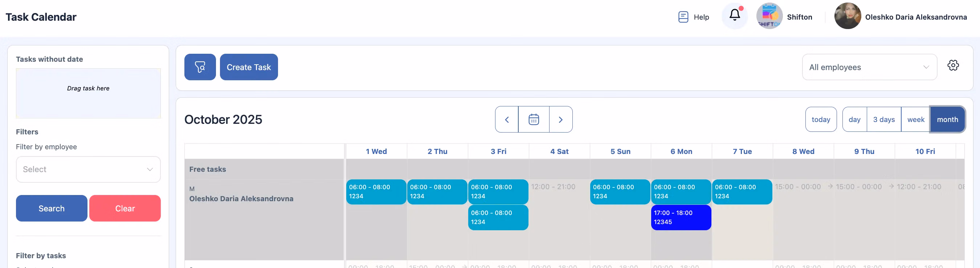This screenshot has height=268, width=980.
Task: Jump to today
Action: [821, 119]
